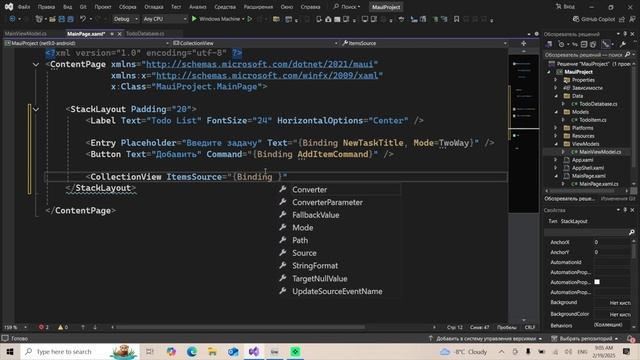Click the Solution Explorer search magnifier icon
The height and width of the screenshot is (360, 640).
click(627, 54)
